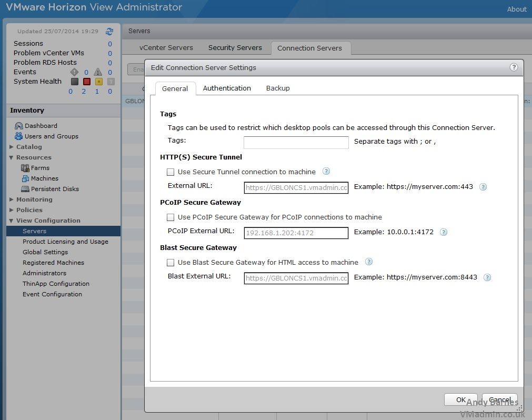Open the Problem RDS Hosts count
Viewport: 532px width, 420px height.
110,63
